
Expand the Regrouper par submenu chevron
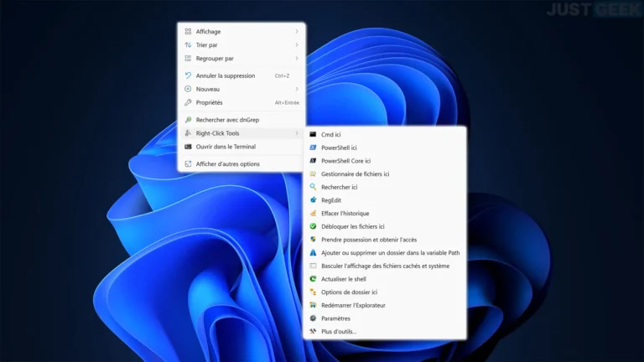tap(297, 59)
